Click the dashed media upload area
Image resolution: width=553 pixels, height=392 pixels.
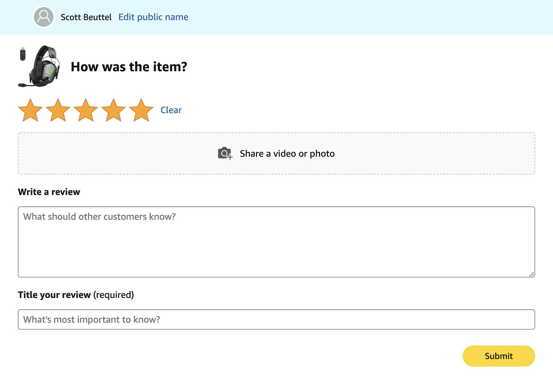pos(276,153)
